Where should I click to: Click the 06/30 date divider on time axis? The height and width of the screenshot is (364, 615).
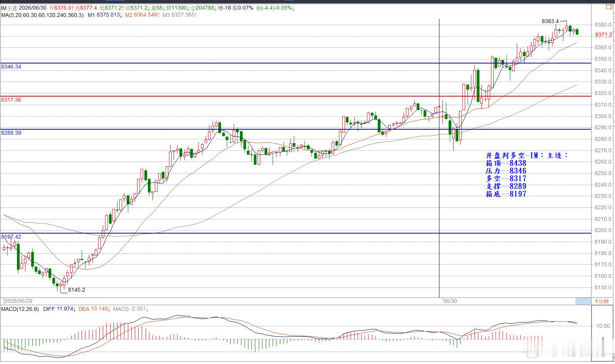coord(450,301)
